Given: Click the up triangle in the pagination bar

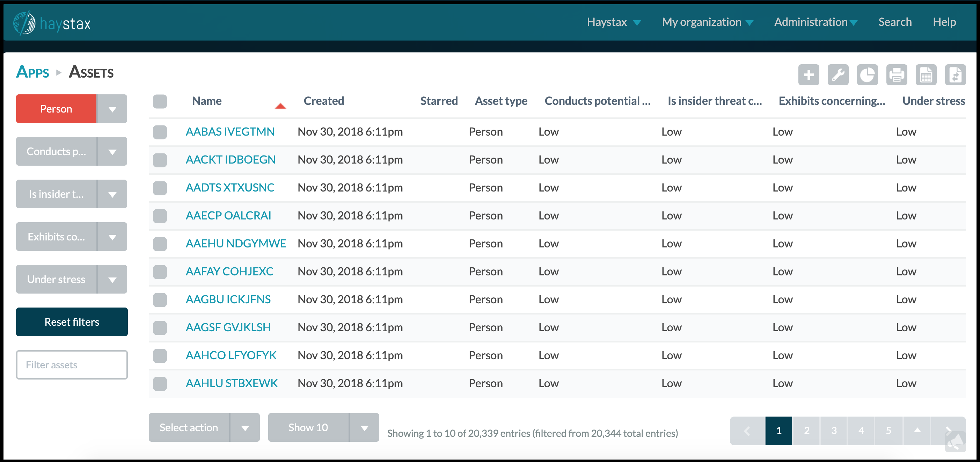Looking at the screenshot, I should (x=917, y=431).
